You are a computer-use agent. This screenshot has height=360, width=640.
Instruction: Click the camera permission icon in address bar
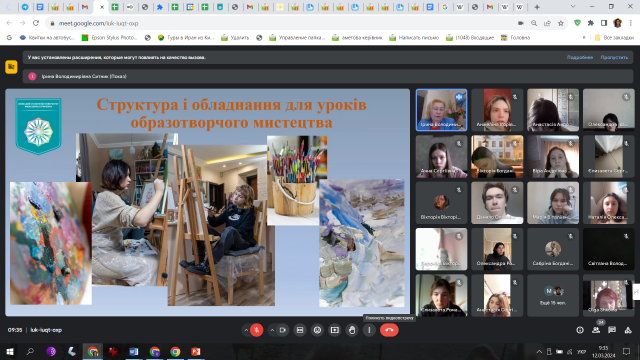(520, 23)
